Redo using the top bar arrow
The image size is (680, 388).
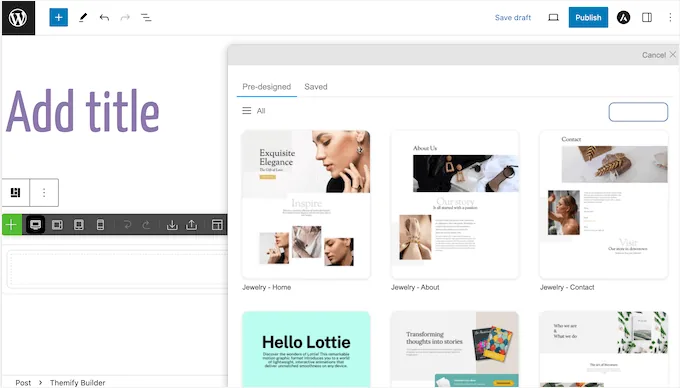tap(125, 17)
